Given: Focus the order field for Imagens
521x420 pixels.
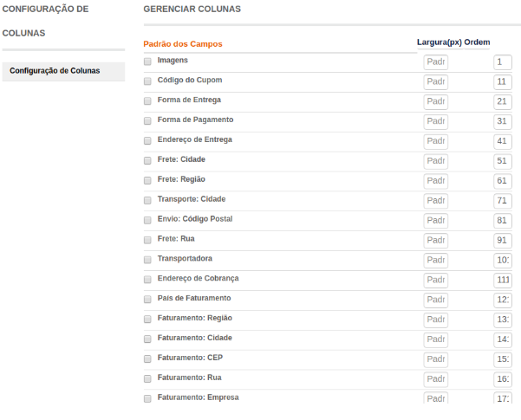Looking at the screenshot, I should click(502, 62).
